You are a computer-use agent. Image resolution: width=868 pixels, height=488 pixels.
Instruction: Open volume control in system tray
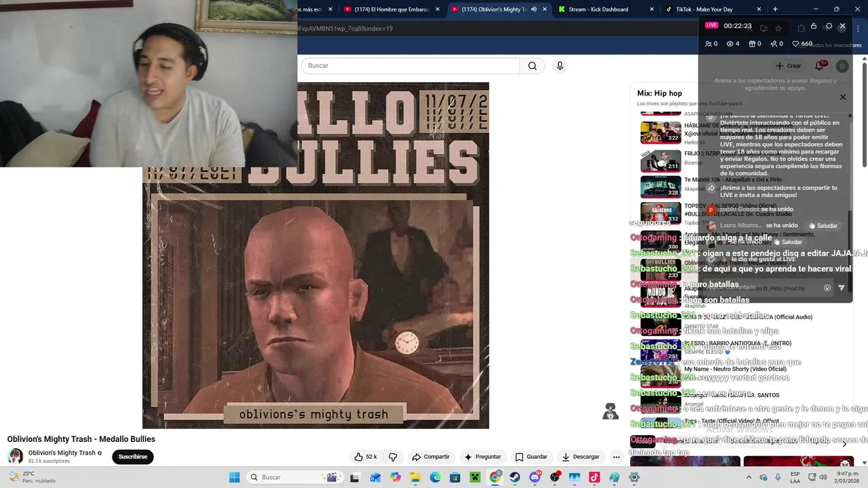coord(823,477)
